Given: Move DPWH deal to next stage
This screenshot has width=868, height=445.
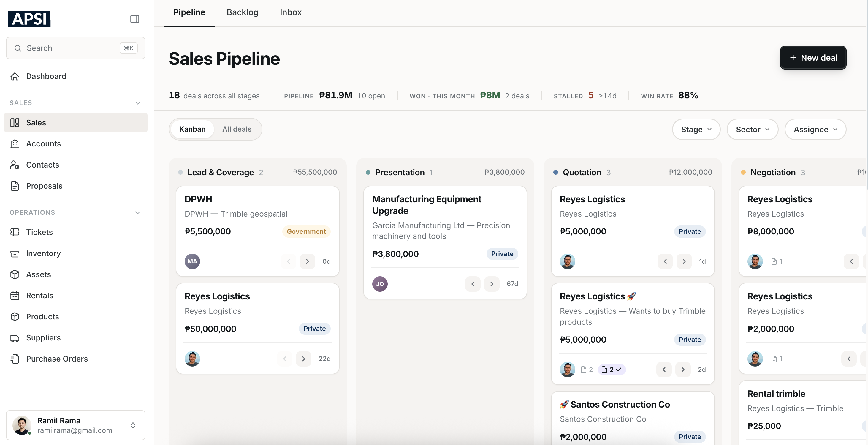Looking at the screenshot, I should [x=307, y=261].
